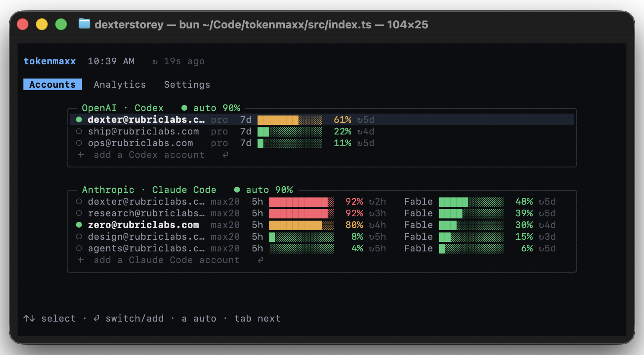Viewport: 644px width, 355px height.
Task: Click 'Anthropic · Claude Code' section heading
Action: tap(149, 190)
